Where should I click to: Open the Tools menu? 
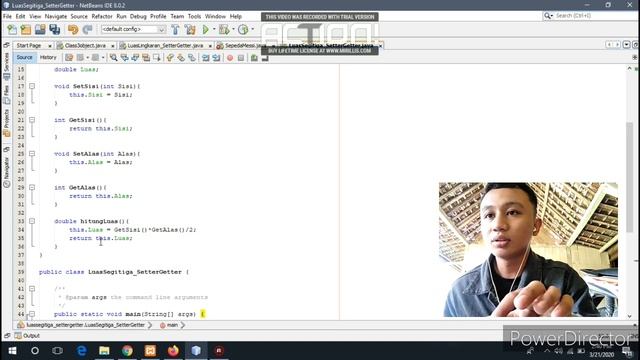(194, 16)
